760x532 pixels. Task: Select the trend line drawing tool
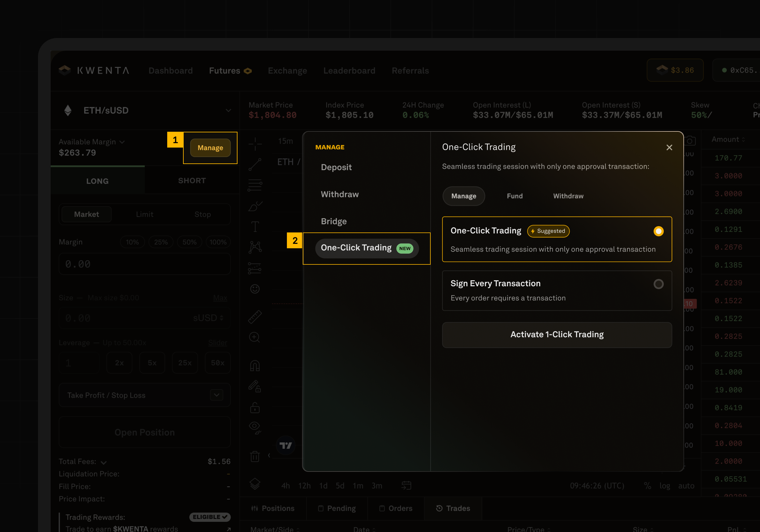pos(255,164)
